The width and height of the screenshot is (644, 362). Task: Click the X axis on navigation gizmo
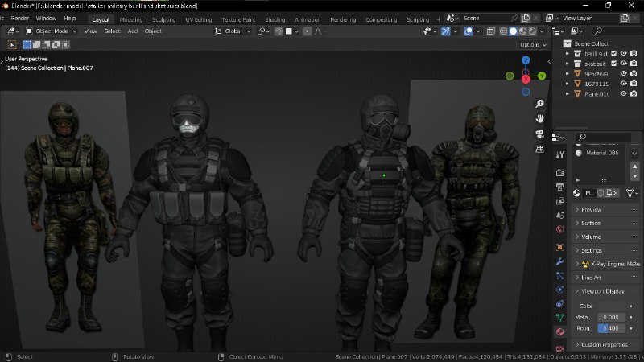[526, 79]
